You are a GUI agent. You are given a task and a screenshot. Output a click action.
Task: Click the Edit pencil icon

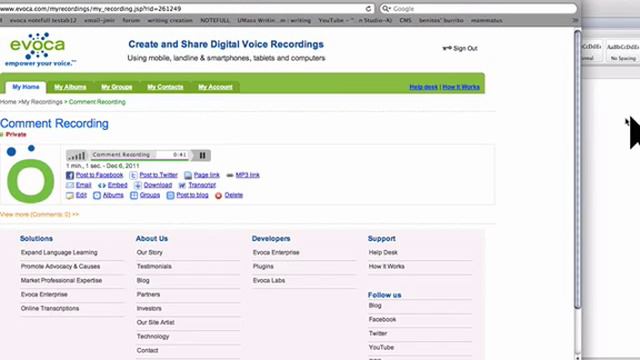[70, 196]
